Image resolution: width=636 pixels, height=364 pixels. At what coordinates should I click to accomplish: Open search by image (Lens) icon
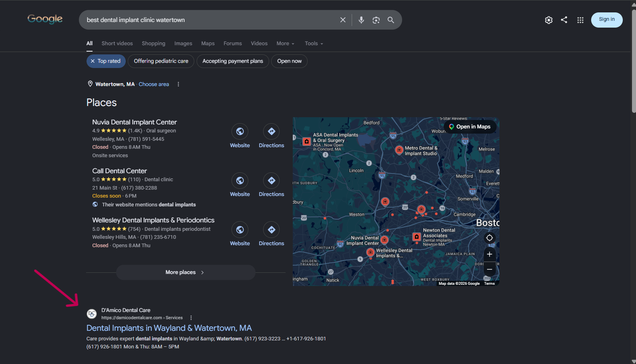click(376, 20)
